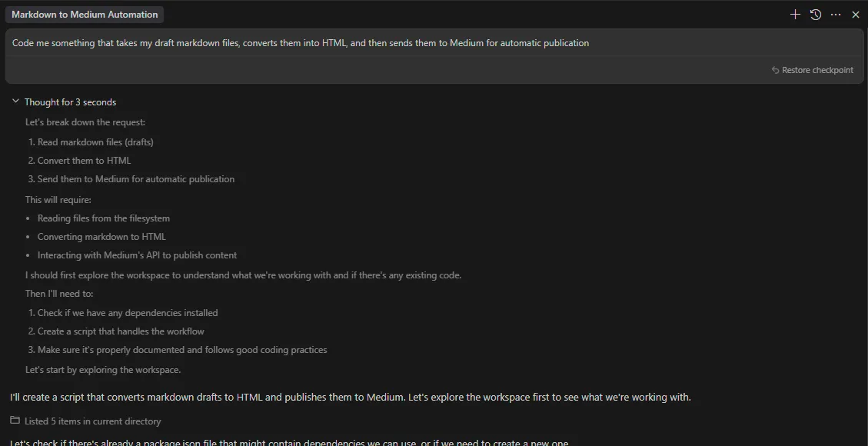Start a new chat with plus icon

pyautogui.click(x=795, y=15)
